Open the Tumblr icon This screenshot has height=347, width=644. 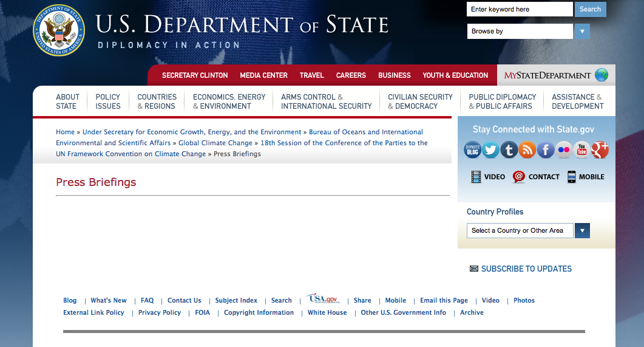click(x=509, y=149)
